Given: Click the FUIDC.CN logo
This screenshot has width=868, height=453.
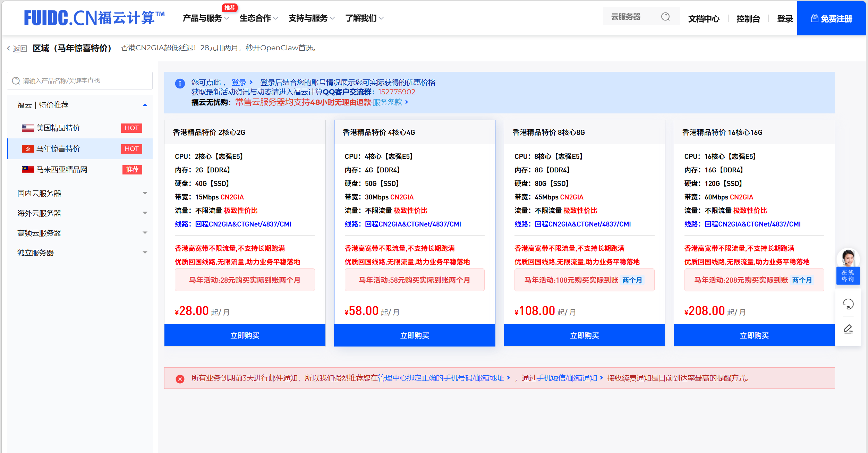Looking at the screenshot, I should [x=94, y=18].
